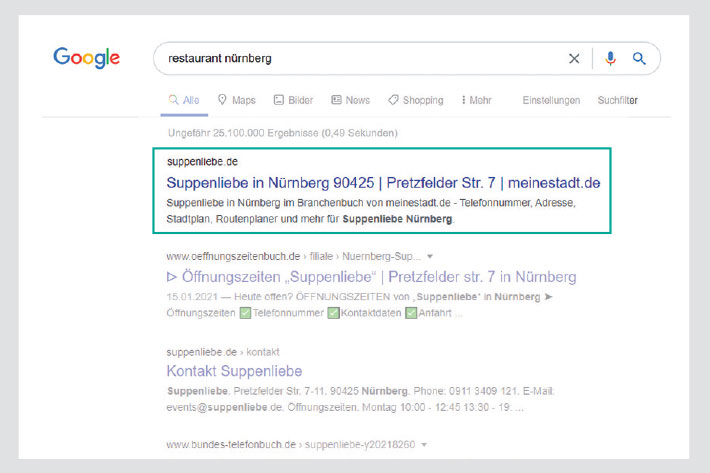Image resolution: width=710 pixels, height=473 pixels.
Task: Open the News tab
Action: coord(350,100)
